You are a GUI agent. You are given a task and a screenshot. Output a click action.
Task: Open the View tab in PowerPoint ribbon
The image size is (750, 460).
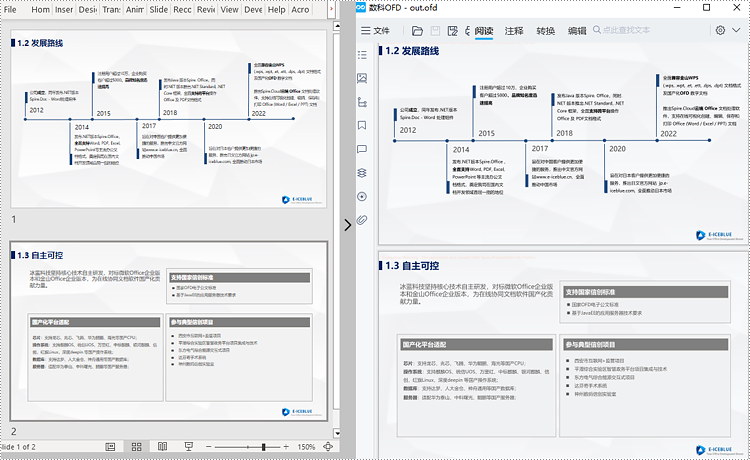(x=229, y=10)
